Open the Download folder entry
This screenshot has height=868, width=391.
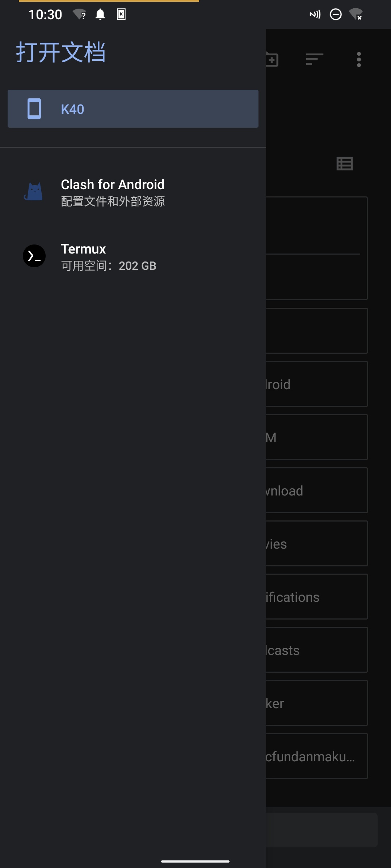click(317, 490)
